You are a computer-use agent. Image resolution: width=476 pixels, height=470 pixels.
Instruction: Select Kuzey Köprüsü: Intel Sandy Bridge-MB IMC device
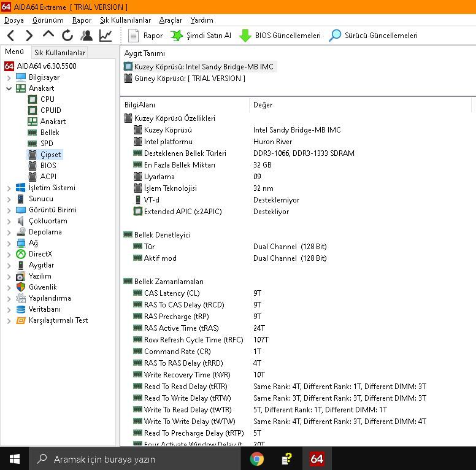pyautogui.click(x=200, y=67)
